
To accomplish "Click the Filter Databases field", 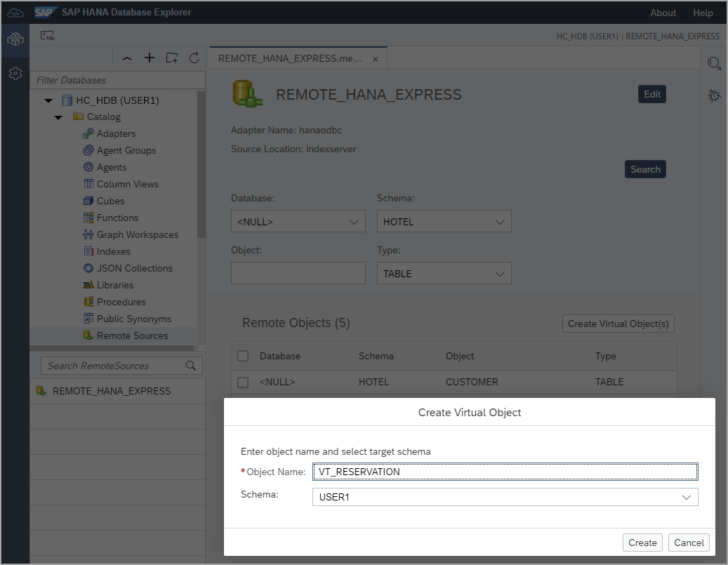I will (x=118, y=80).
